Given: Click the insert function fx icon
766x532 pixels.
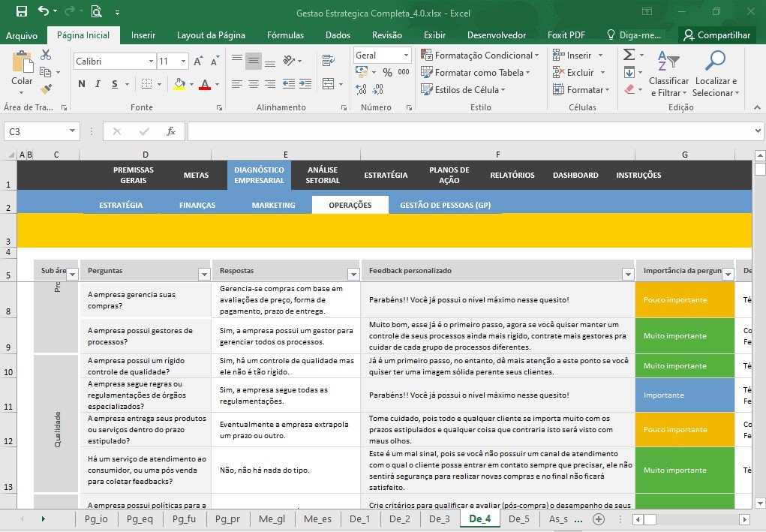Looking at the screenshot, I should pos(171,131).
